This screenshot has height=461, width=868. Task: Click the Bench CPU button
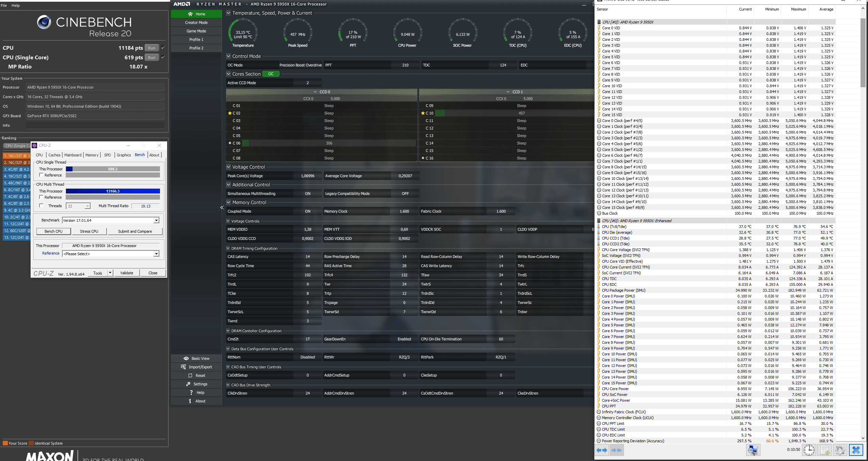[53, 231]
